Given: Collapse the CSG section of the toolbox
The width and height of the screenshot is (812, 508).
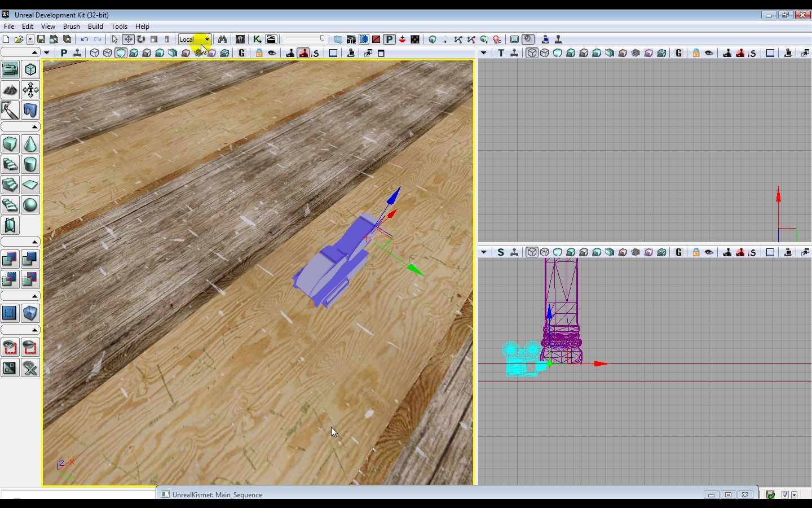Looking at the screenshot, I should click(x=20, y=242).
